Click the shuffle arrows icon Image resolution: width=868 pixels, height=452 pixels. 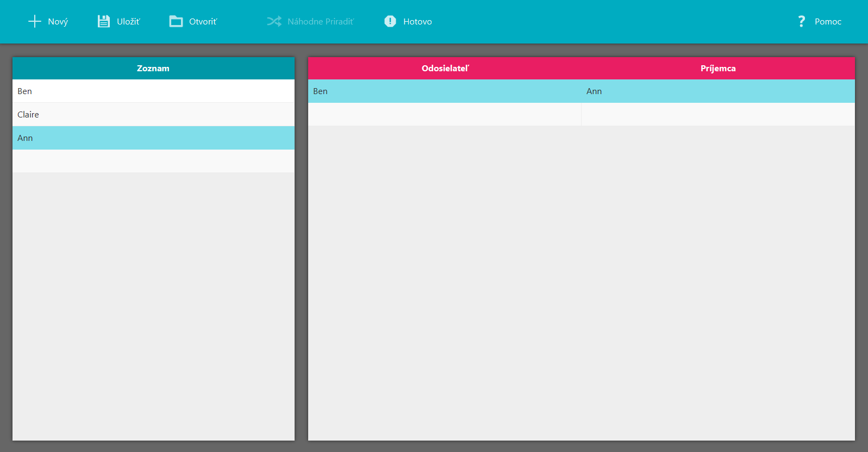click(x=274, y=21)
